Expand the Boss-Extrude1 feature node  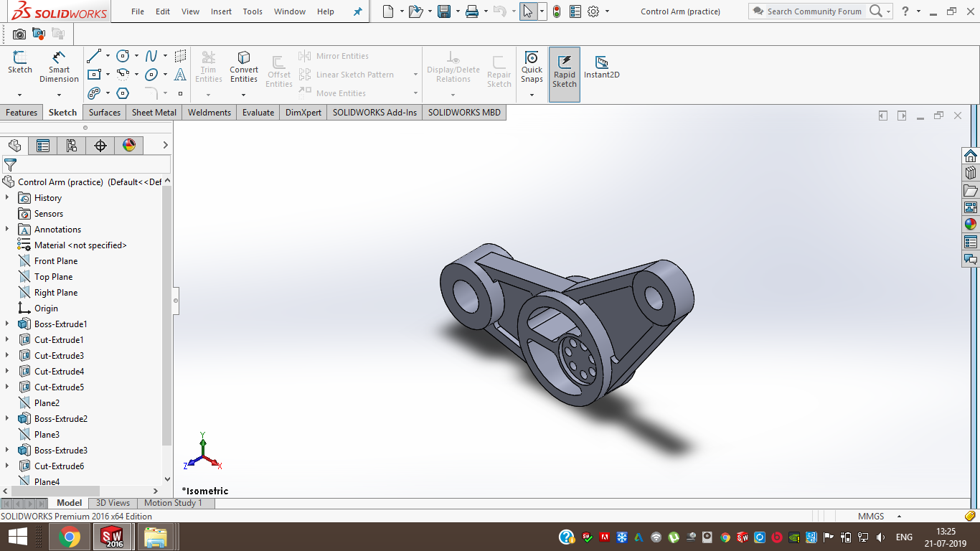pos(8,324)
